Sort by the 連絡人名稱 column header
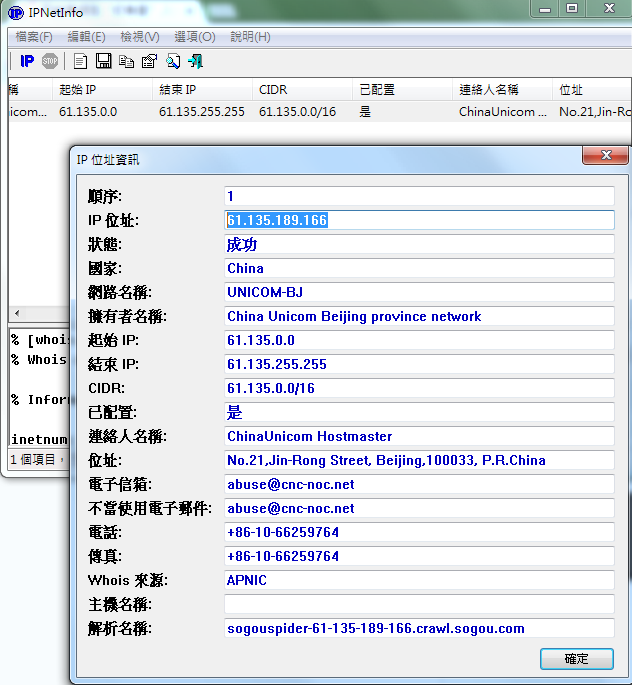632x685 pixels. [502, 90]
